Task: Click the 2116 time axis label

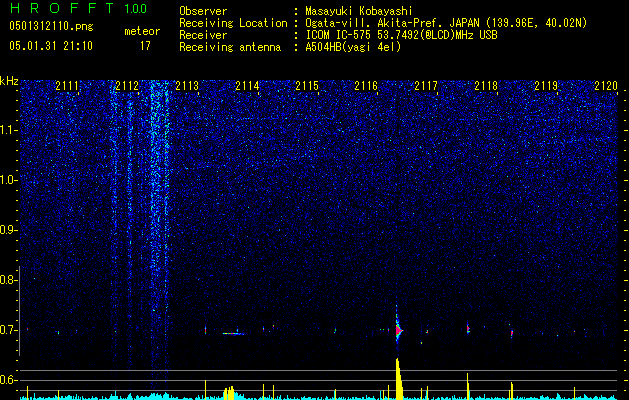Action: pos(366,86)
